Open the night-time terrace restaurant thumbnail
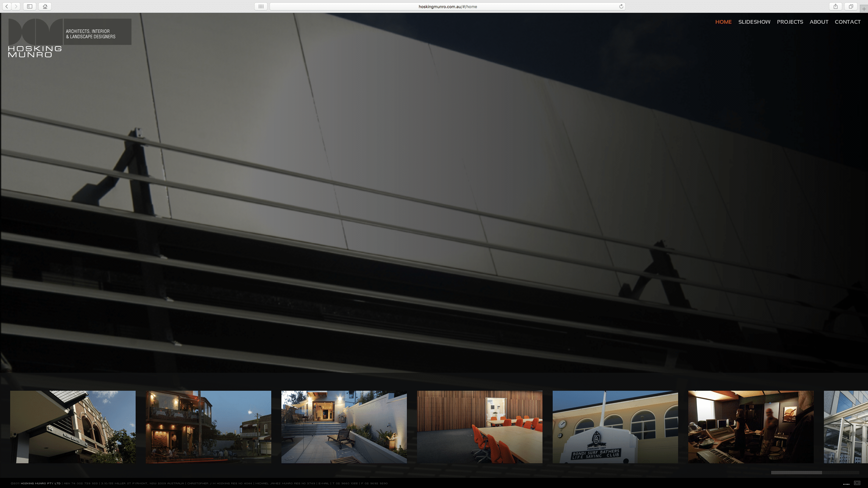 (209, 427)
